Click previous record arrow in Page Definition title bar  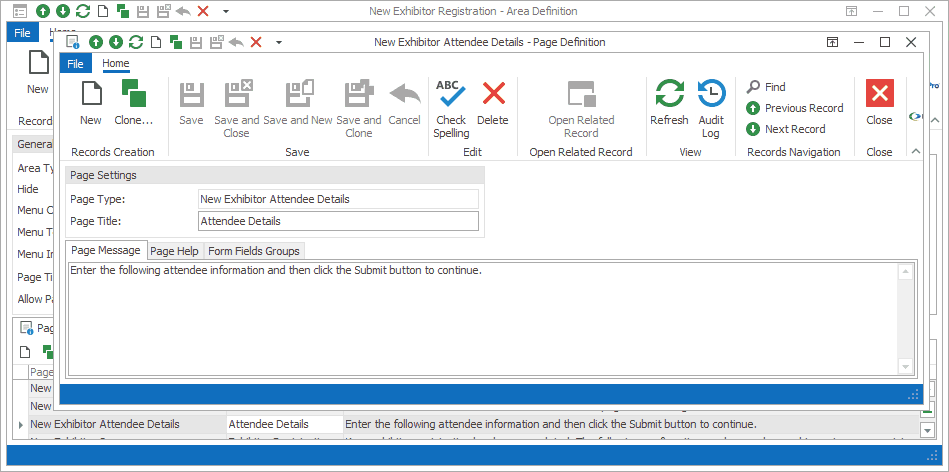point(96,42)
